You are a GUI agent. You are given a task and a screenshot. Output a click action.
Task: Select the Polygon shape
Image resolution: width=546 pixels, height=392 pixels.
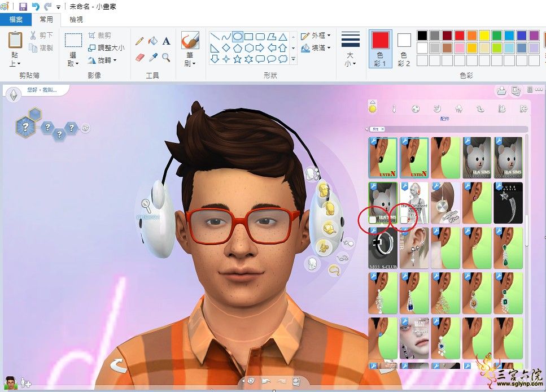point(272,37)
